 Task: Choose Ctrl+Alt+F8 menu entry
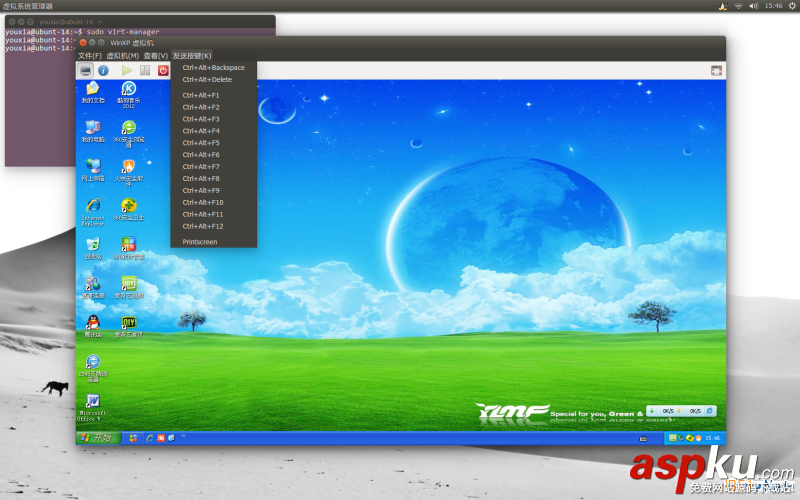pos(213,179)
